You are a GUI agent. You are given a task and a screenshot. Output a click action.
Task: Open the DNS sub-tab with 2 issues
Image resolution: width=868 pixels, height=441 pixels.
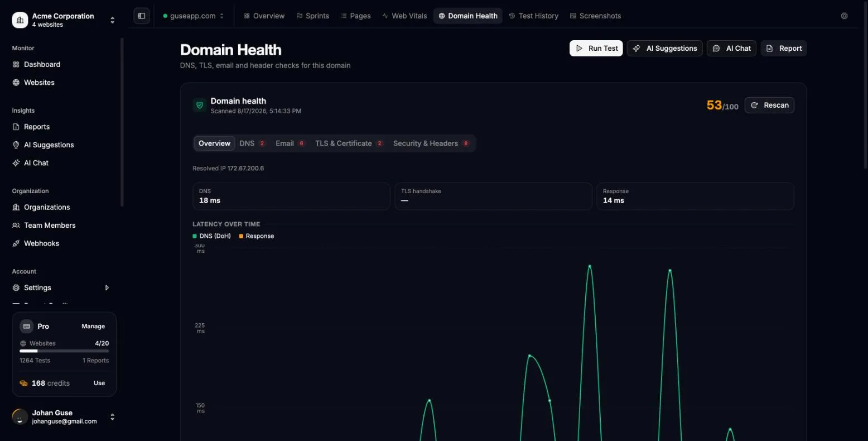click(x=253, y=143)
